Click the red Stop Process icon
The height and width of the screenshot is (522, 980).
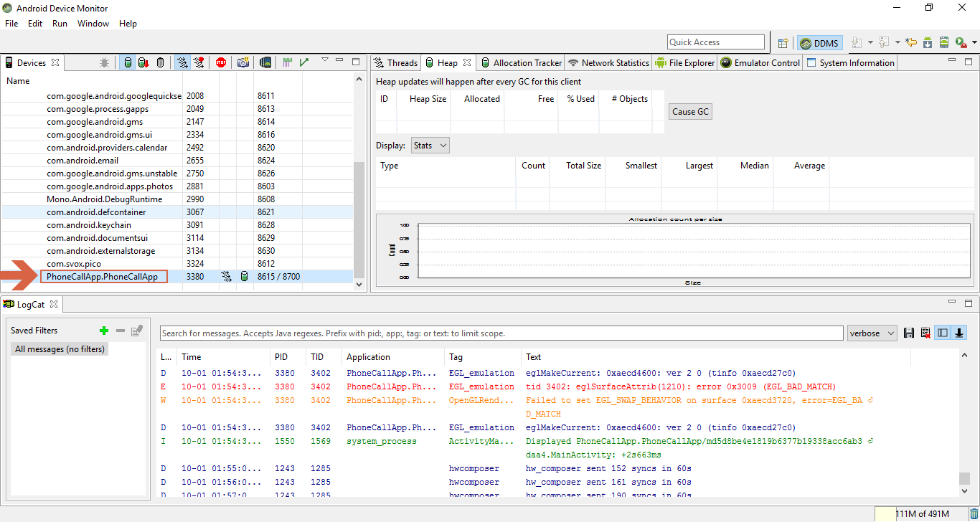221,62
